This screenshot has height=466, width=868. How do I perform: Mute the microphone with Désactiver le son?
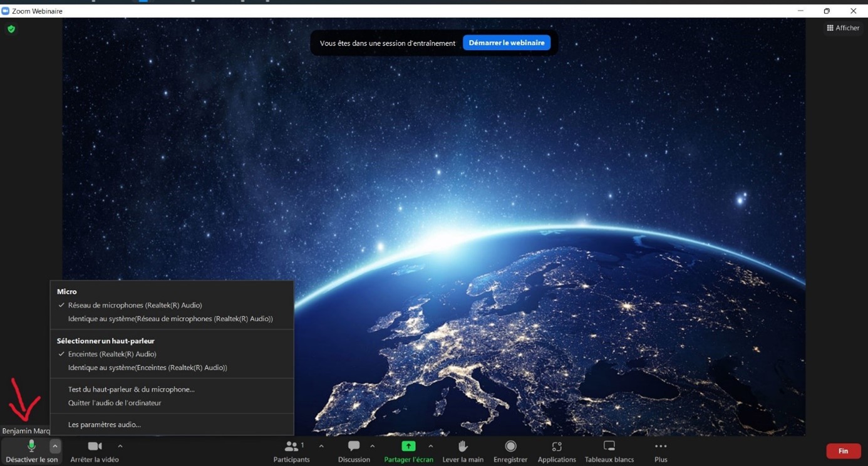[x=31, y=451]
